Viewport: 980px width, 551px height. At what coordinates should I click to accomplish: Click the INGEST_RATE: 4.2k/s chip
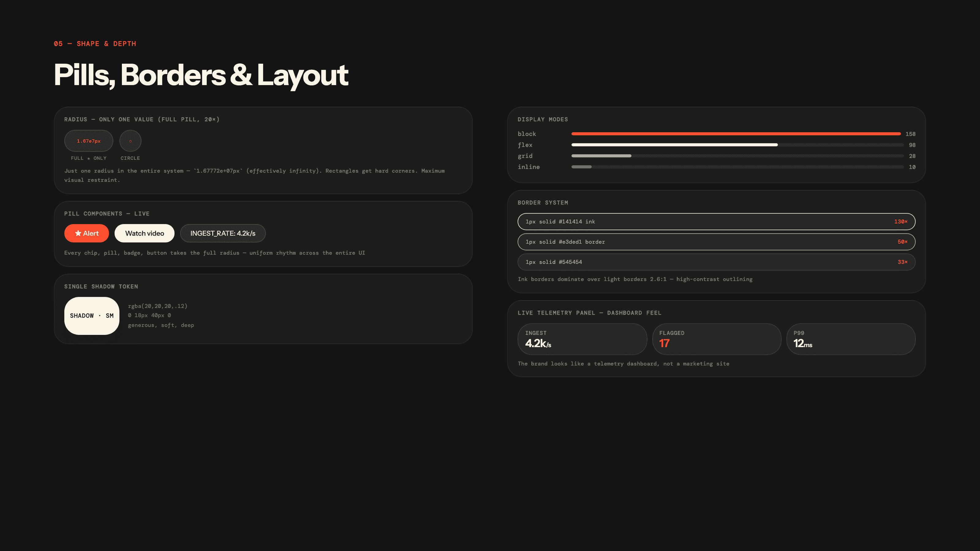223,233
